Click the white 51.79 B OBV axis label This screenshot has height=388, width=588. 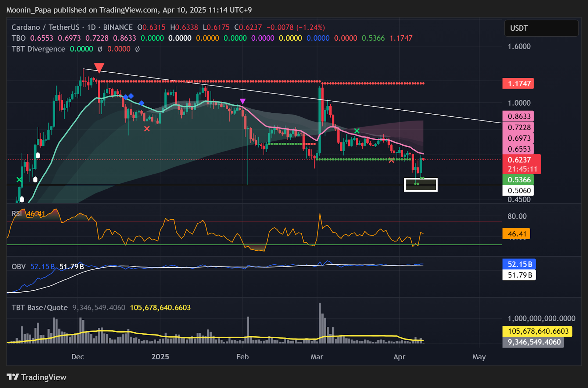[519, 275]
